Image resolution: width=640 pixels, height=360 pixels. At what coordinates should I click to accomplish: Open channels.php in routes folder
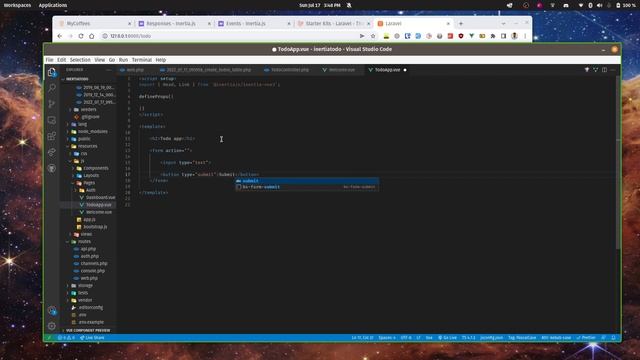94,264
